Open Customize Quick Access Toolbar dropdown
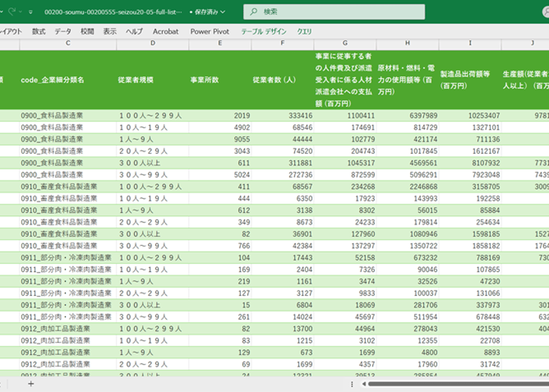549x392 pixels. click(31, 12)
